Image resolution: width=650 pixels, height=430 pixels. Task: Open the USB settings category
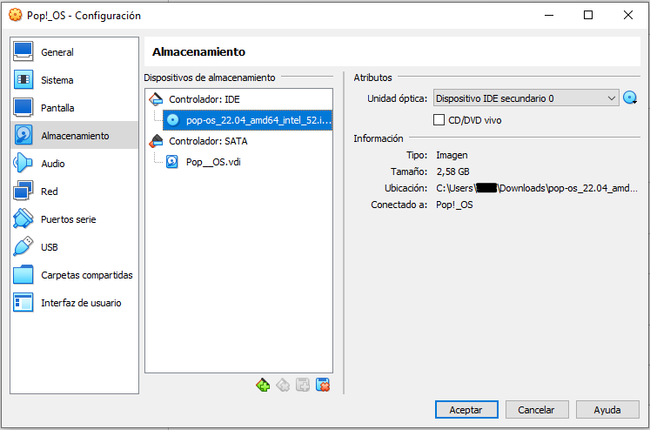[x=75, y=247]
